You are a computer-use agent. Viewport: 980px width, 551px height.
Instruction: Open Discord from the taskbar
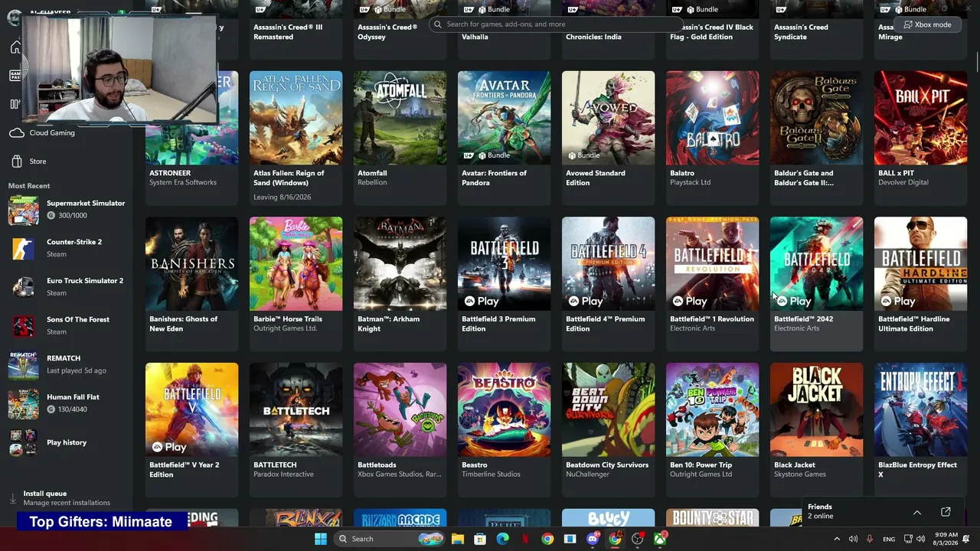coord(593,539)
